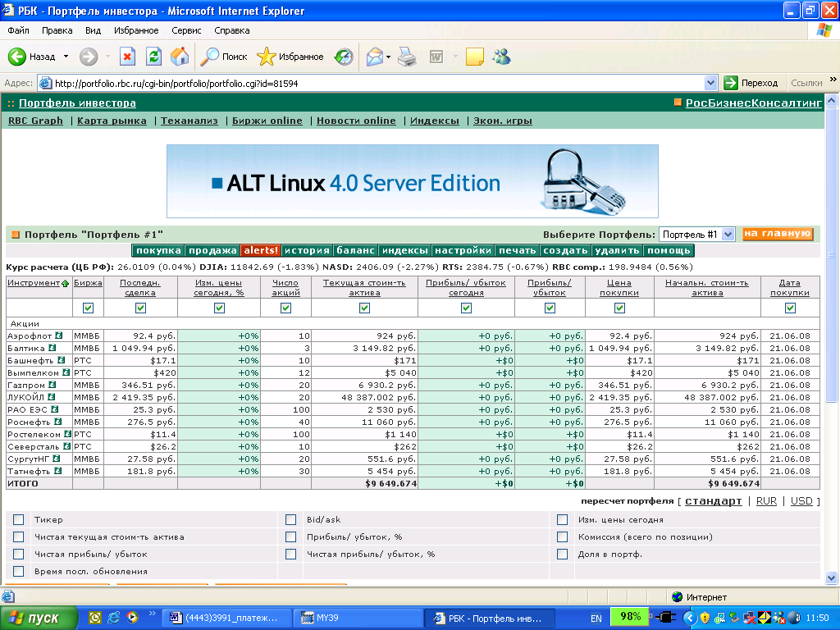This screenshot has width=840, height=630.
Task: Open the History toolbar icon
Action: [343, 57]
